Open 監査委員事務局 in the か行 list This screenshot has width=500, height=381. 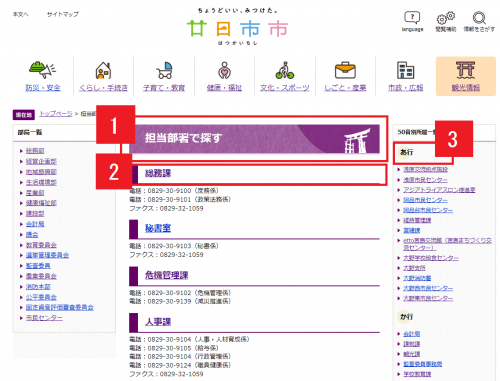point(423,364)
